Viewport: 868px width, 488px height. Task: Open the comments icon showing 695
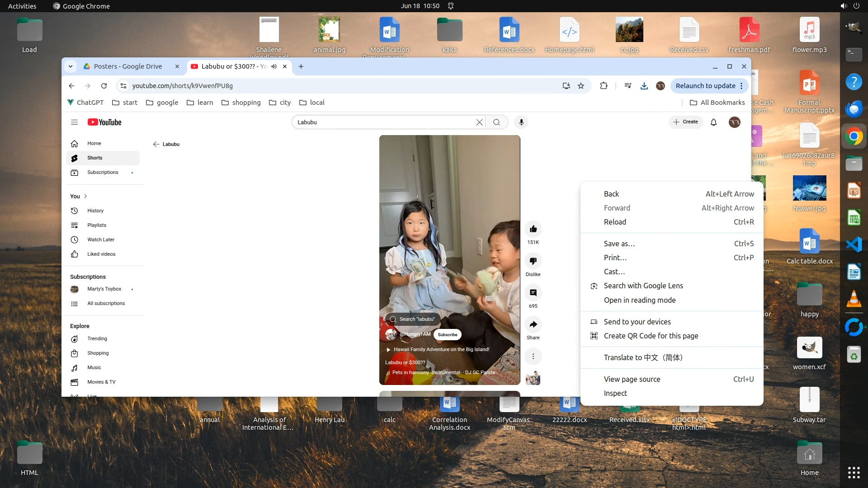coord(533,293)
